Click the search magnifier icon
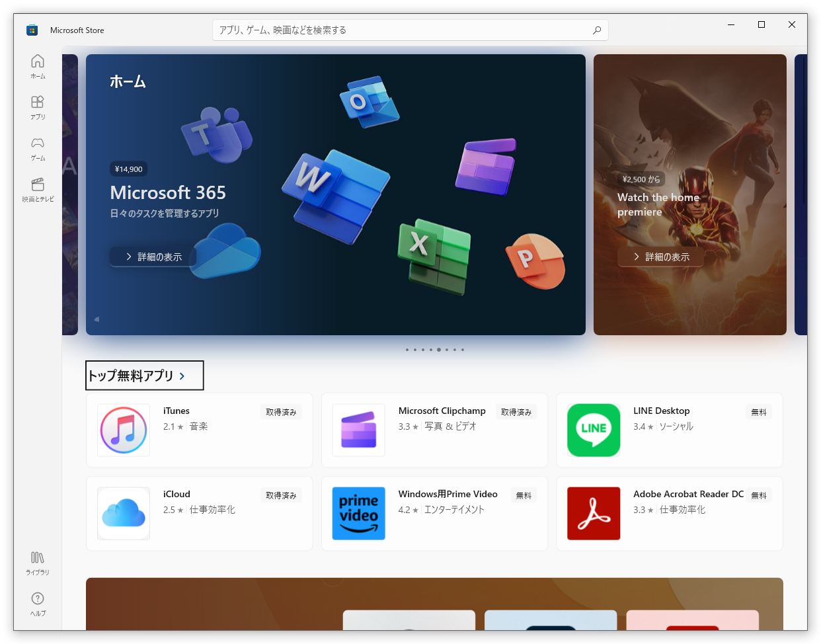Viewport: 821px width, 644px height. [597, 30]
